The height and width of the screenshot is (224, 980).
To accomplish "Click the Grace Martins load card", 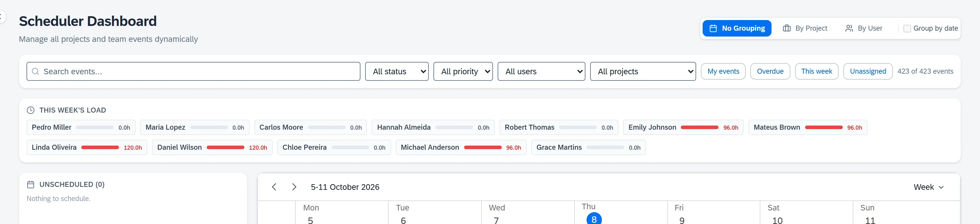I will 589,147.
